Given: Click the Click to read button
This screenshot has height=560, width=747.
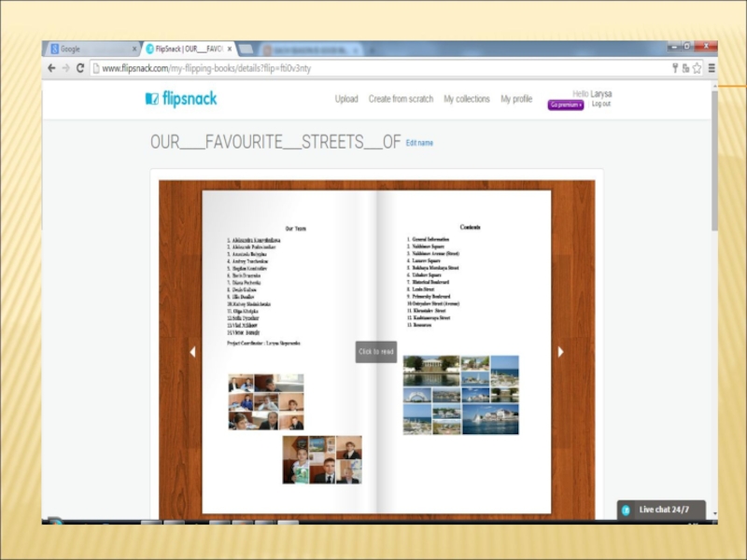Looking at the screenshot, I should point(376,352).
